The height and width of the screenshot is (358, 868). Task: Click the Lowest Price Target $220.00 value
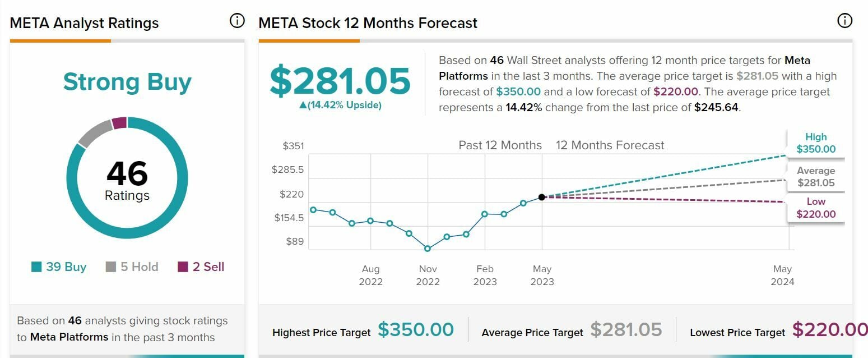[x=829, y=330]
